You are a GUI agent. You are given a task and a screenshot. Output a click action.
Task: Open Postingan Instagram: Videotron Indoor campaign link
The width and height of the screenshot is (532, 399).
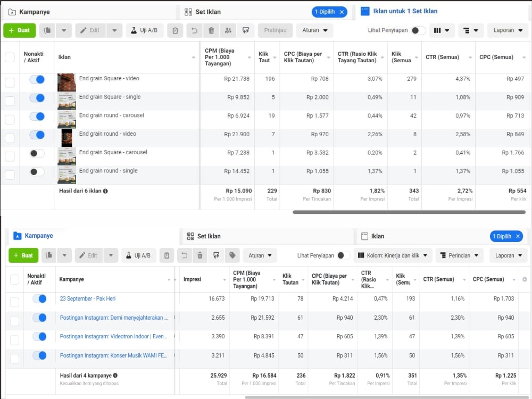pyautogui.click(x=113, y=336)
